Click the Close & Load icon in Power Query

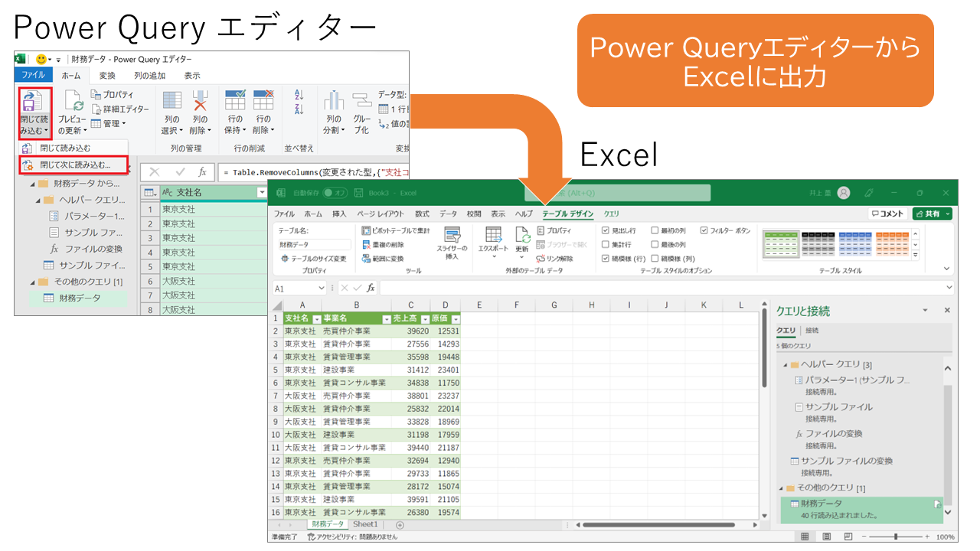coord(33,103)
